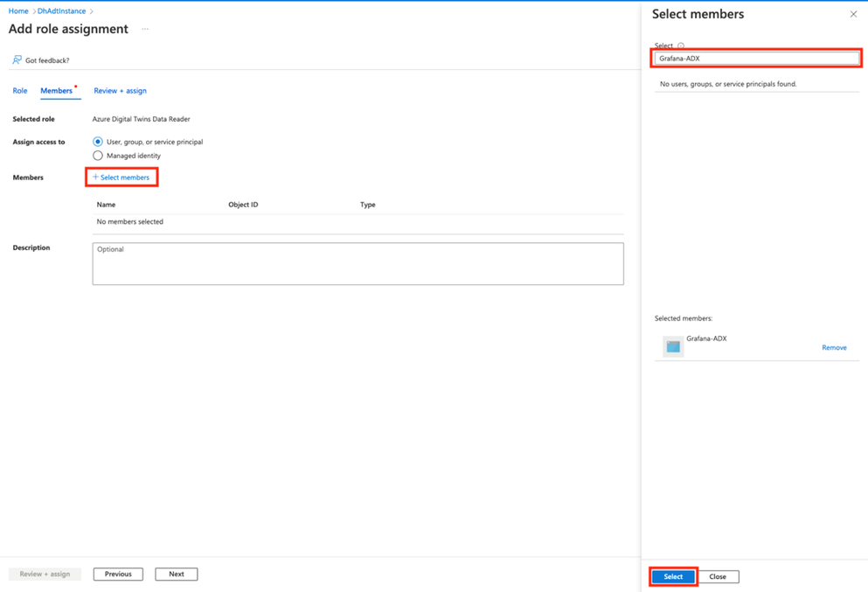This screenshot has height=592, width=868.
Task: Switch to the Role tab
Action: (20, 91)
